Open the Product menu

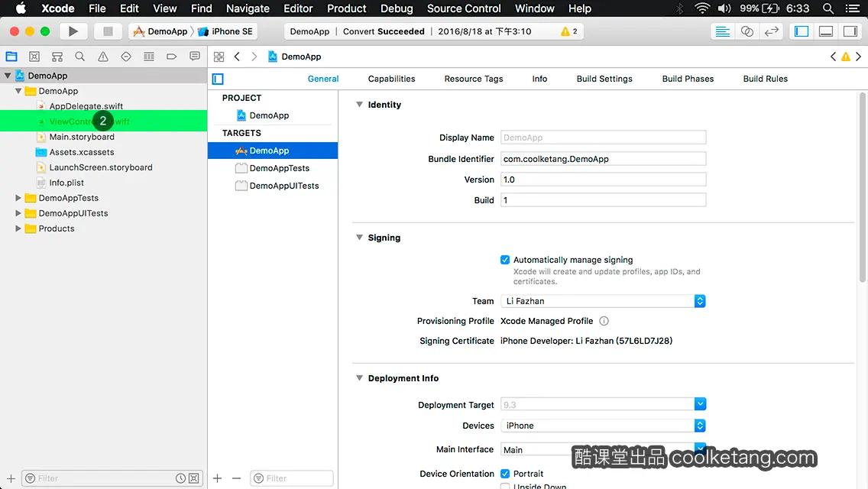pos(347,8)
